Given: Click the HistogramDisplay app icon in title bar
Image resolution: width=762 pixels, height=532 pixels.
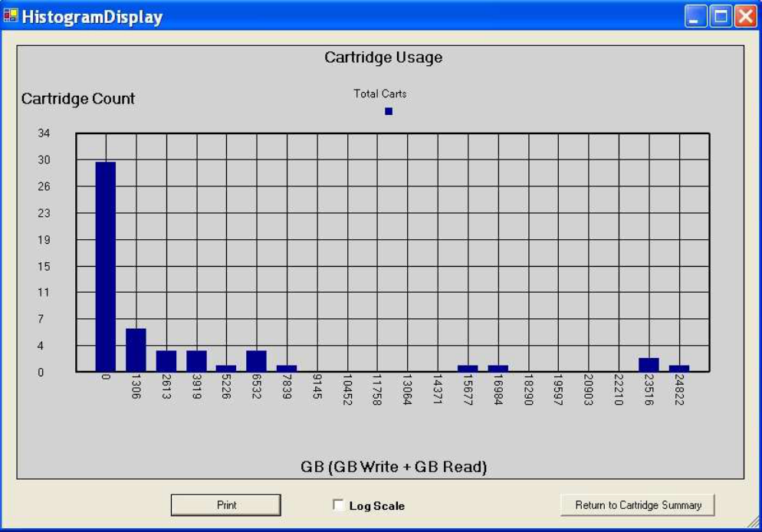Looking at the screenshot, I should tap(10, 15).
